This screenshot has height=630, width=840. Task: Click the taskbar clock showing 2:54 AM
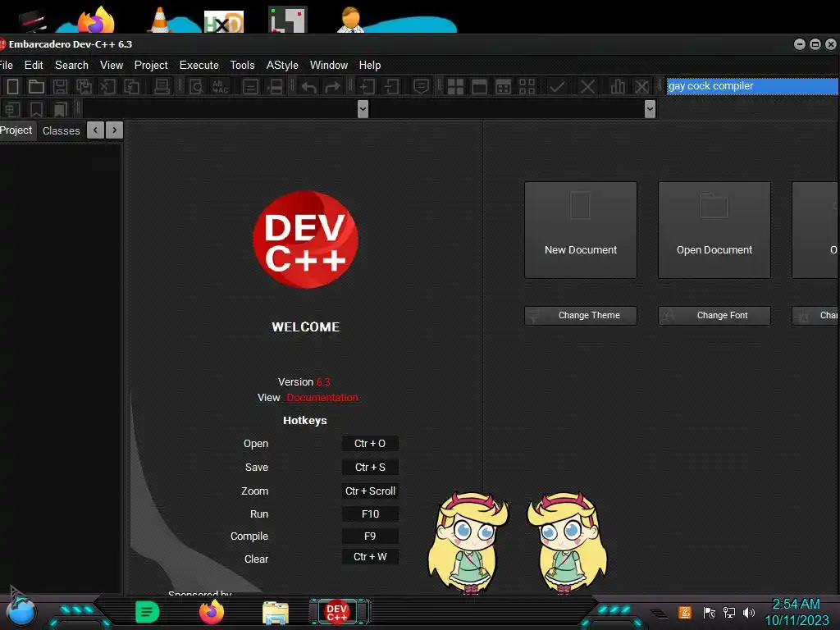click(x=796, y=605)
